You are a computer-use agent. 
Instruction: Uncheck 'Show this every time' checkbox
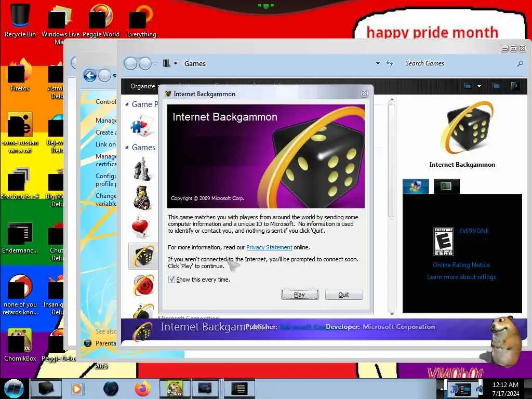[171, 279]
